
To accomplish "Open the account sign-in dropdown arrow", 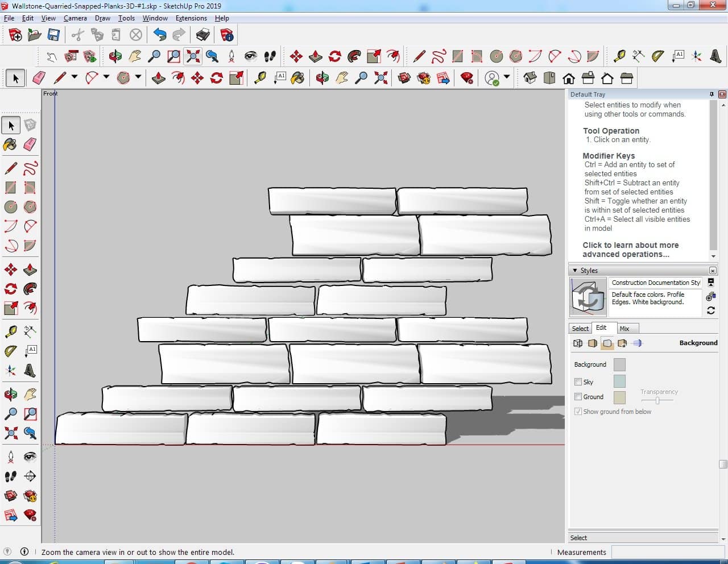I will [x=507, y=77].
